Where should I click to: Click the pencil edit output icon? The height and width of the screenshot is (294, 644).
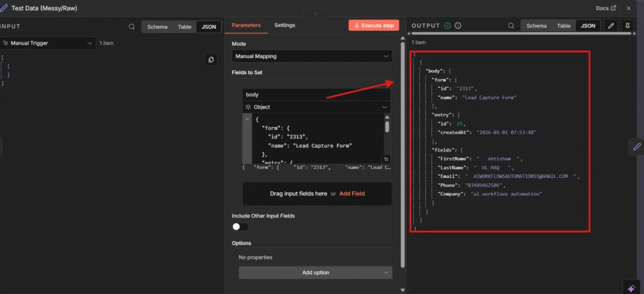610,26
